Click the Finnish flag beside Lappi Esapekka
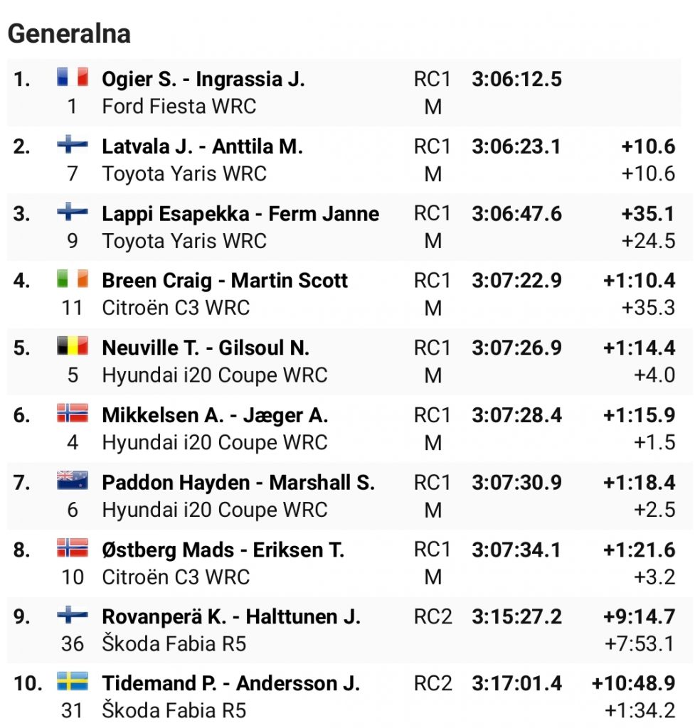 [x=73, y=211]
